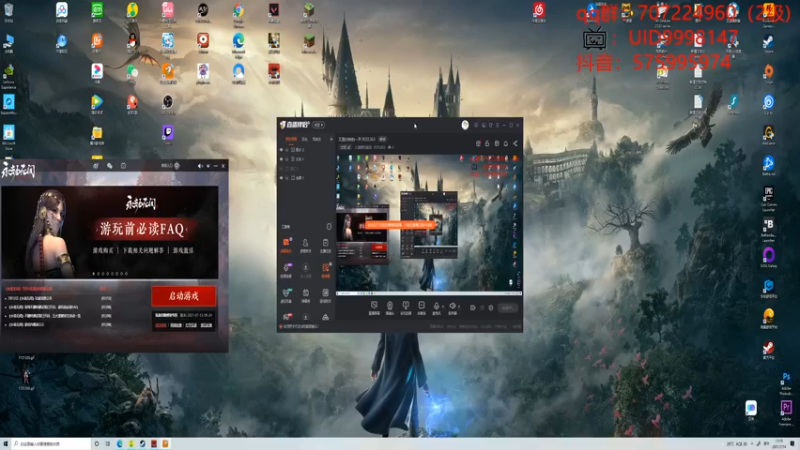800x450 pixels.
Task: Click the triangle tool icon in streaming app grid
Action: pos(326,317)
